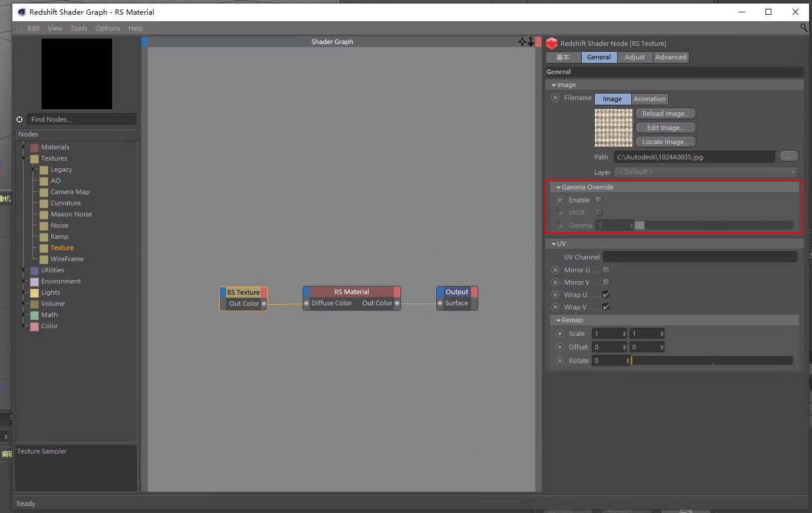Viewport: 812px width, 513px height.
Task: Switch to the Adjust tab
Action: [x=635, y=57]
